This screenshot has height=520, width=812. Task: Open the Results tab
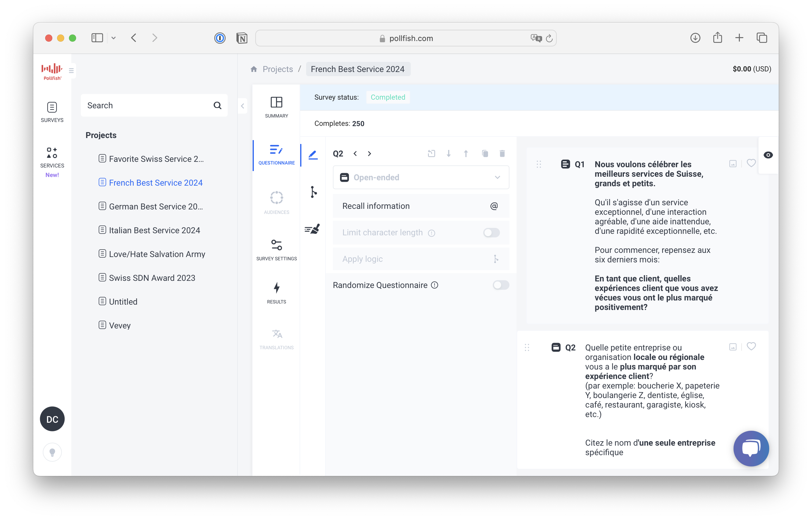[276, 293]
